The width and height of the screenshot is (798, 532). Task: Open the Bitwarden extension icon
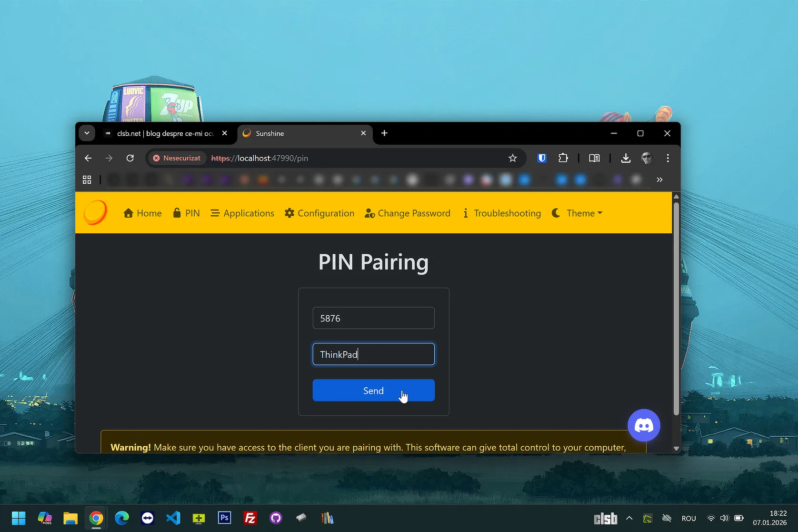click(x=542, y=158)
